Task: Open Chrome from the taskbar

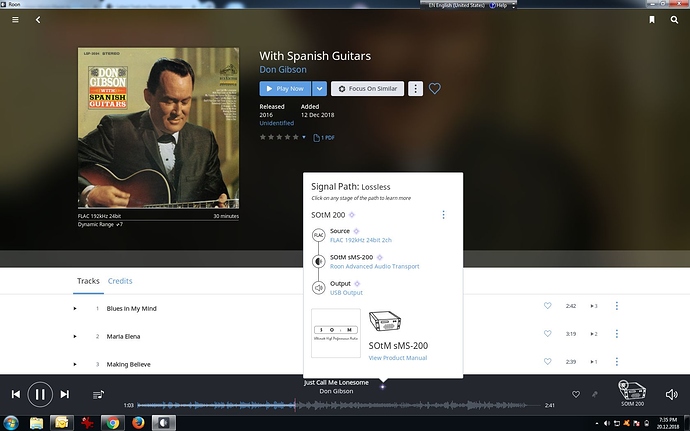Action: click(113, 423)
